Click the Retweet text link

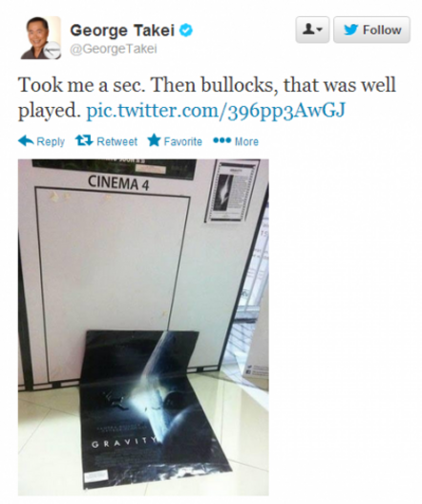[117, 141]
